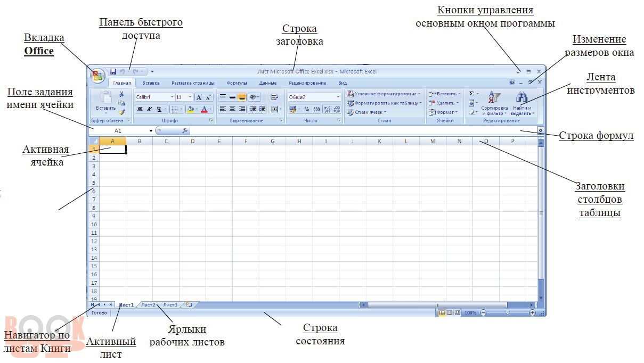
Task: Apply the accounting currency number format
Action: 294,109
